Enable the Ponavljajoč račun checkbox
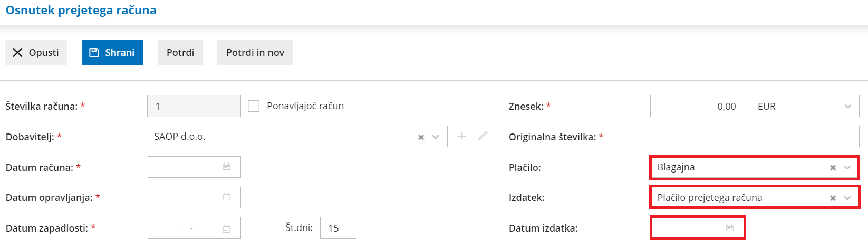 point(254,106)
